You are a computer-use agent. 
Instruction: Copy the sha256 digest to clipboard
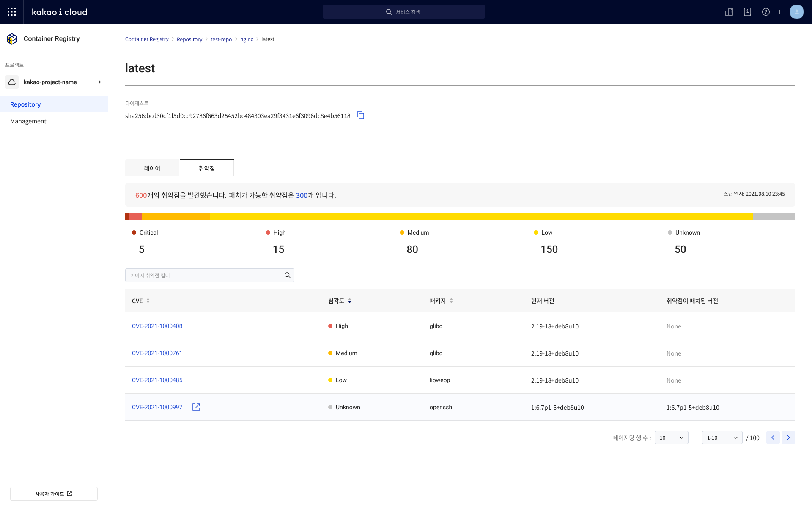[361, 115]
